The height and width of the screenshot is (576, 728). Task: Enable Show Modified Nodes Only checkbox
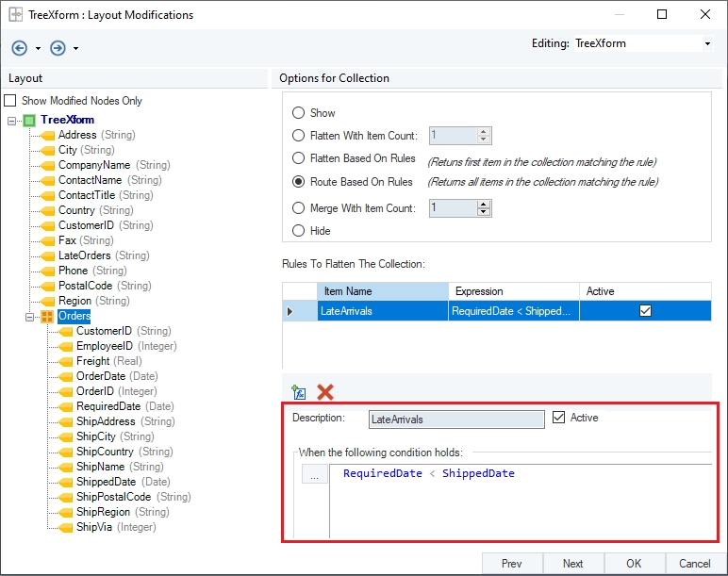click(x=11, y=101)
